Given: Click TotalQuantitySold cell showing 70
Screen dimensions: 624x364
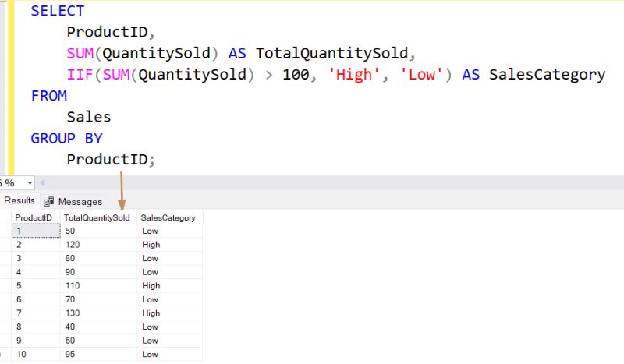Looking at the screenshot, I should (98, 299).
